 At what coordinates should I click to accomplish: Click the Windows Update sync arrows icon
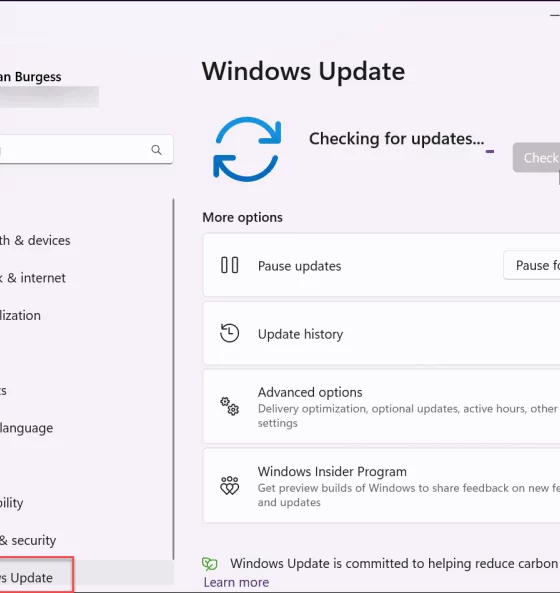coord(247,149)
